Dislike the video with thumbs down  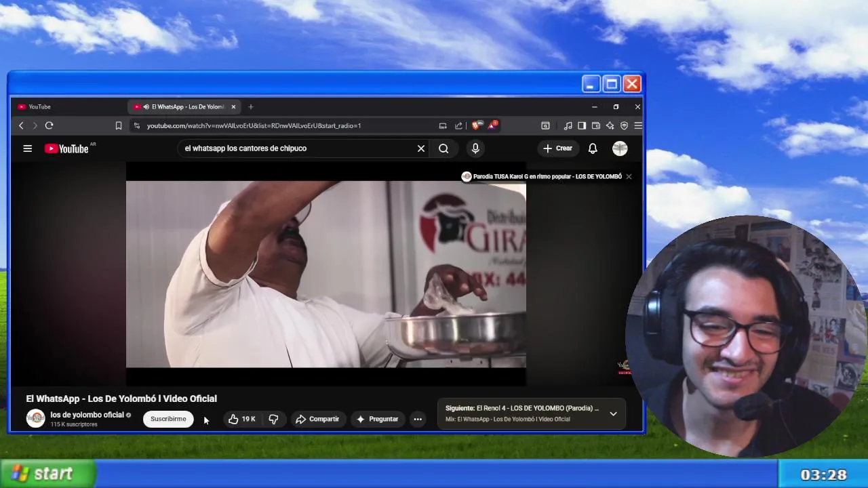(x=274, y=419)
